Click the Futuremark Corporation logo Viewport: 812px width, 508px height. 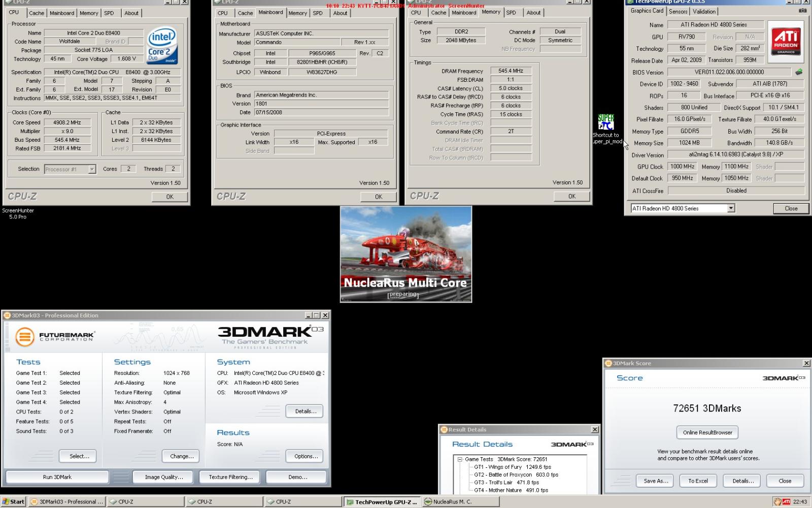pyautogui.click(x=55, y=336)
